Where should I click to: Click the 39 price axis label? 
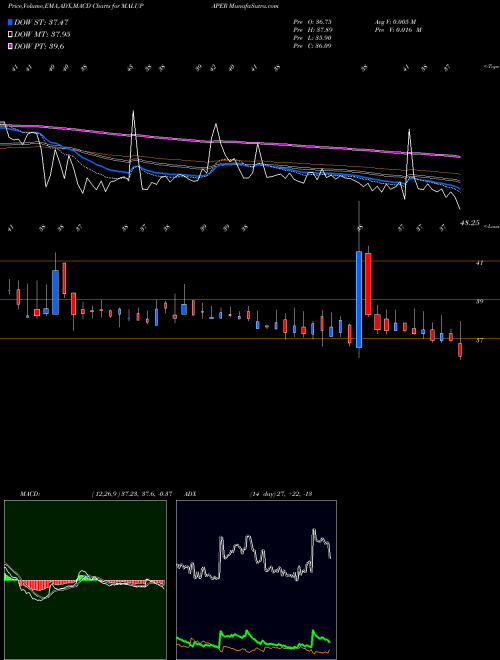[479, 301]
